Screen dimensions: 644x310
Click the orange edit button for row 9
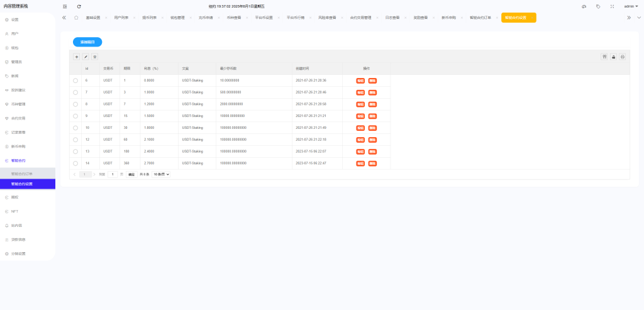[360, 116]
